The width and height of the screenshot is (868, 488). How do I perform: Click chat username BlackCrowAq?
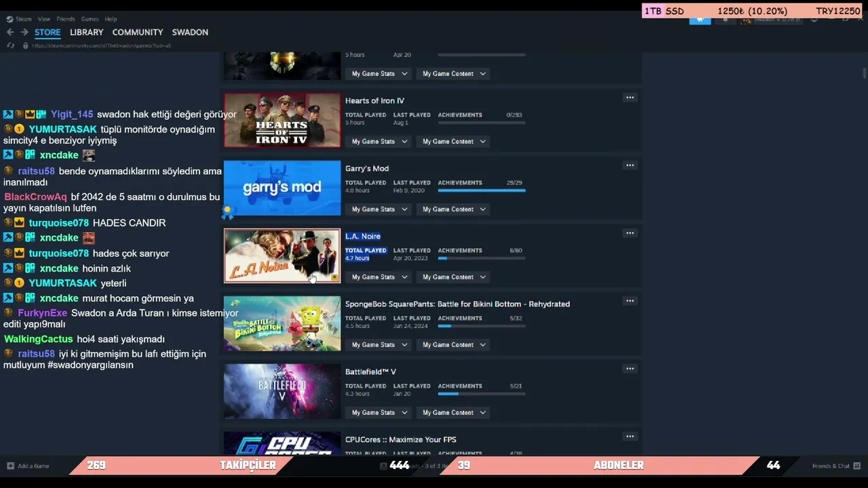click(x=36, y=197)
